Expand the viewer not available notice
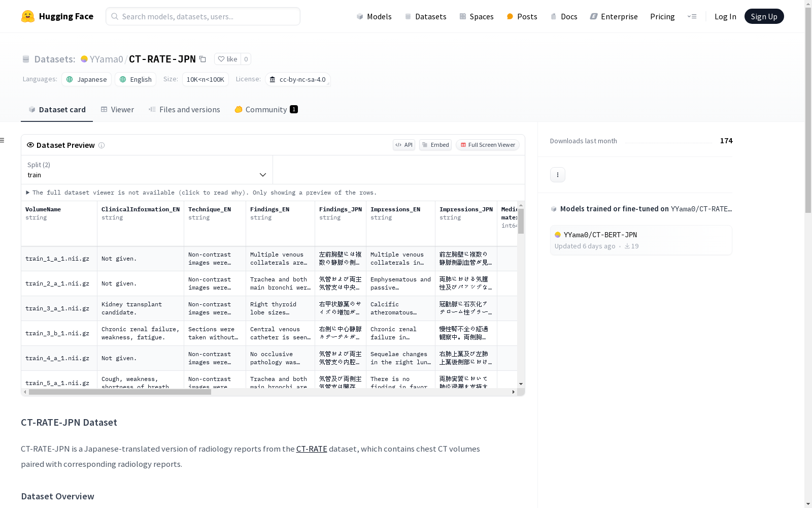 (201, 193)
